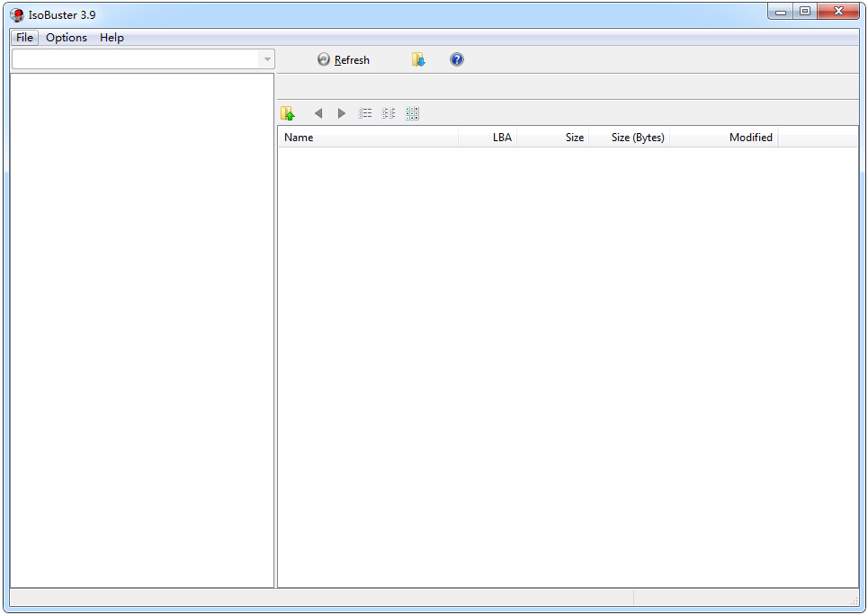Navigate forward with the right arrow
This screenshot has height=615, width=868.
(x=342, y=113)
